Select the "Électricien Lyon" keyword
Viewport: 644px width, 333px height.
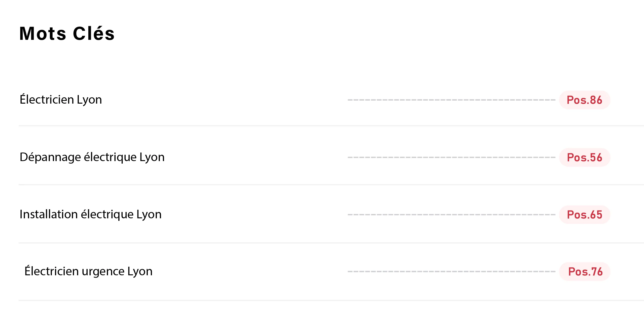tap(61, 100)
